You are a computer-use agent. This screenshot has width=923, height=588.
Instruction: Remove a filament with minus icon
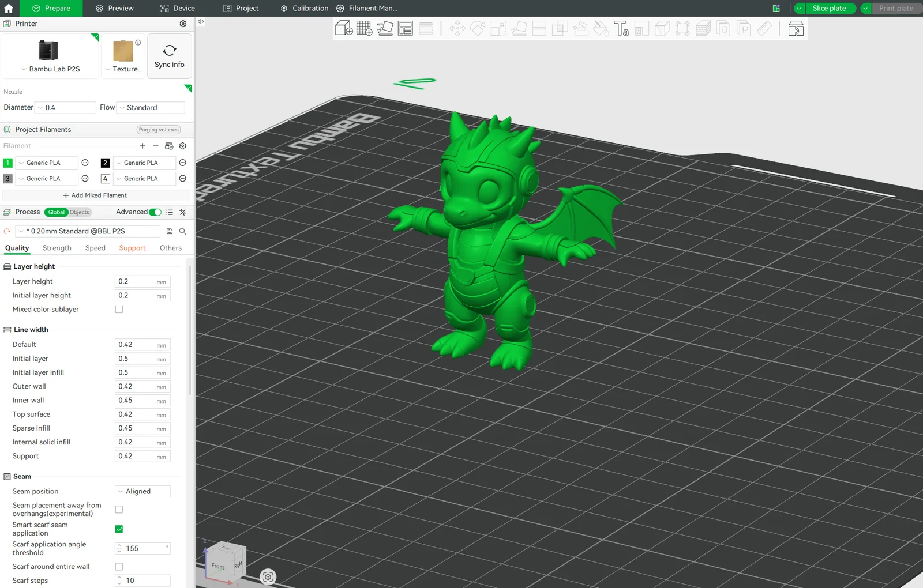(x=156, y=146)
